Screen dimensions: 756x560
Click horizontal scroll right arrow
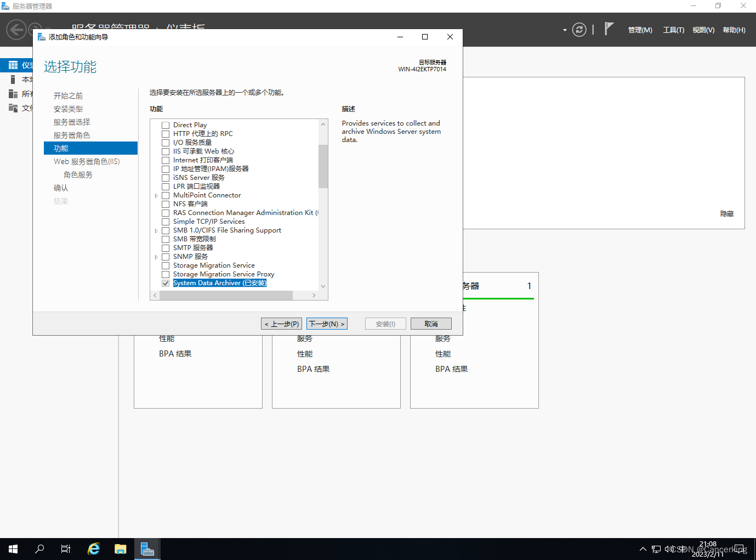point(314,296)
